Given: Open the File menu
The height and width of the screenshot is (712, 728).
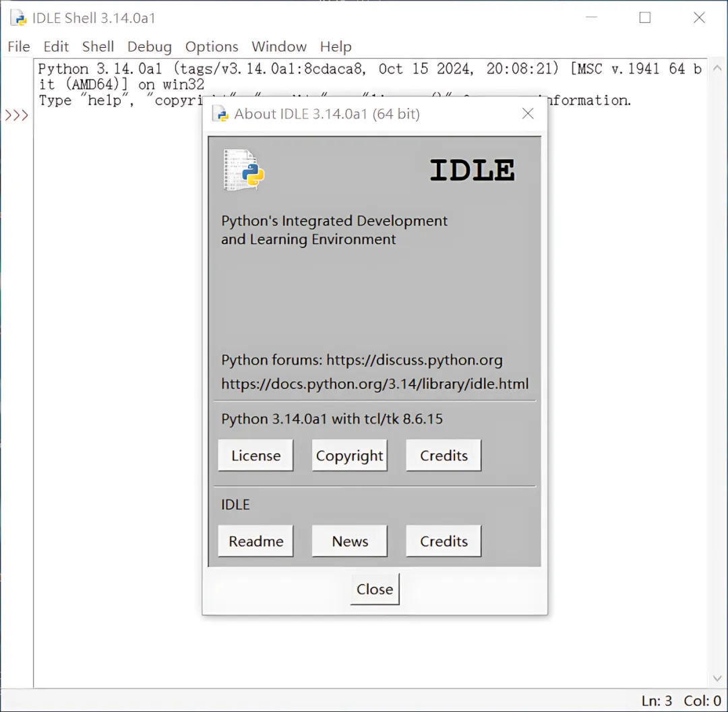Looking at the screenshot, I should pyautogui.click(x=19, y=47).
